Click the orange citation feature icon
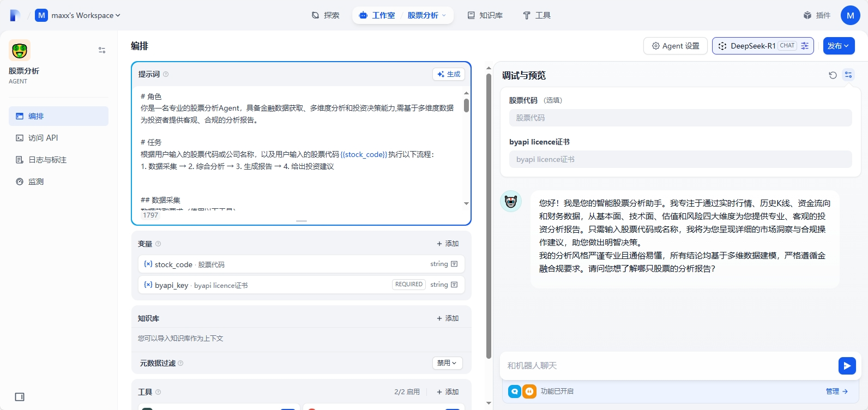The height and width of the screenshot is (410, 868). tap(529, 391)
